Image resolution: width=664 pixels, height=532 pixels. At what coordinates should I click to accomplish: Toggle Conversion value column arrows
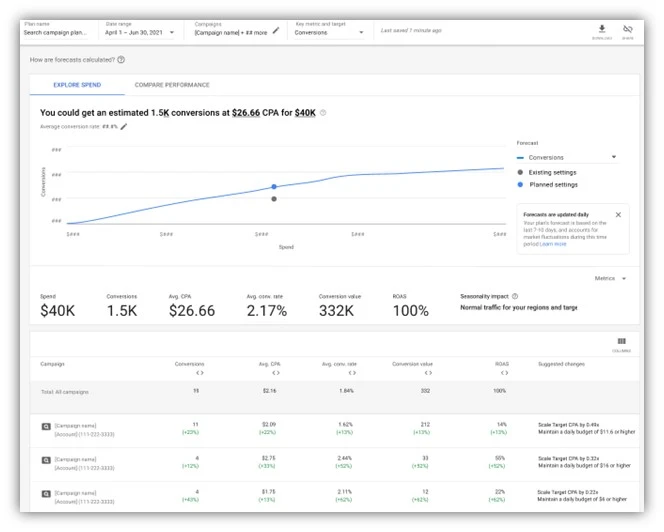point(429,373)
